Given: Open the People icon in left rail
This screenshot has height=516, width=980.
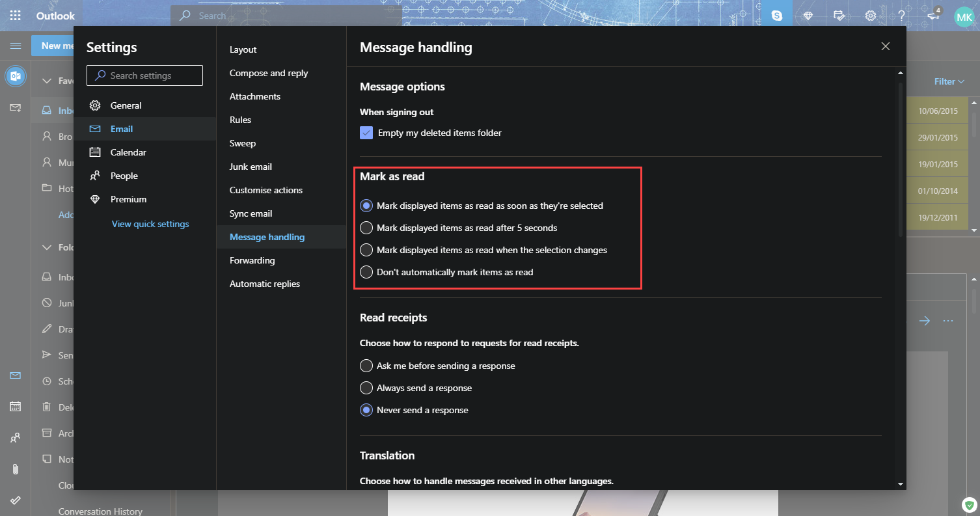Looking at the screenshot, I should pos(16,438).
